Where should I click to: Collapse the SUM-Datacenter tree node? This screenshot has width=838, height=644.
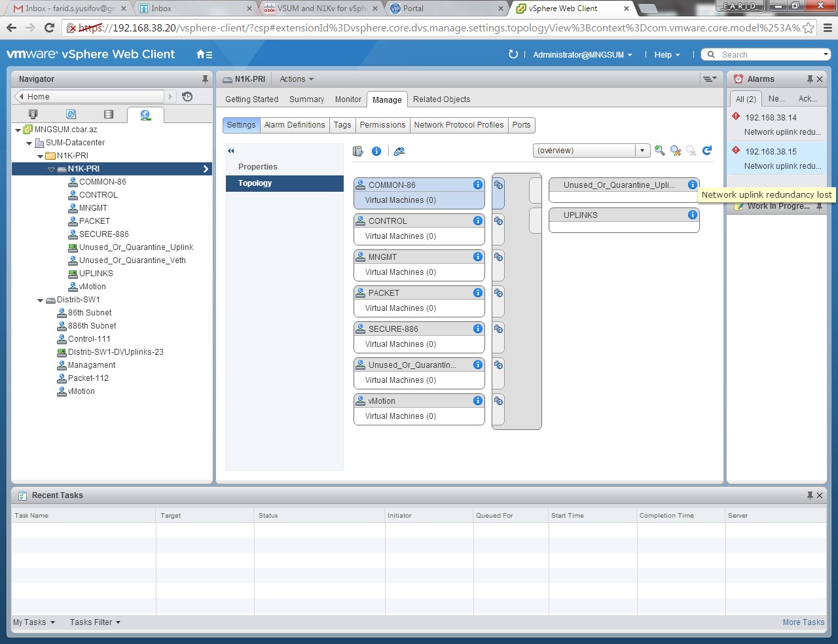pos(29,143)
